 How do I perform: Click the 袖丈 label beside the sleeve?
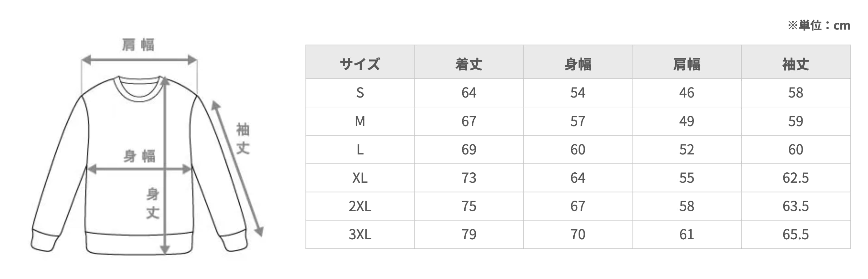[x=243, y=139]
